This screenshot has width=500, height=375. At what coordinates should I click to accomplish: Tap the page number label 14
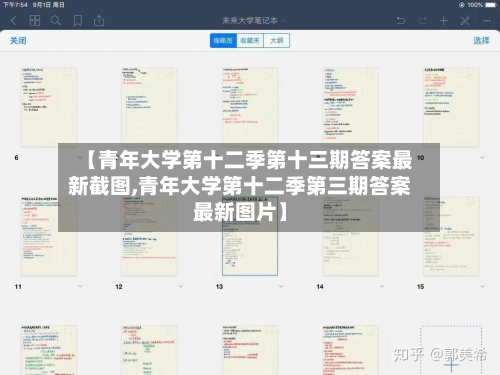click(x=320, y=286)
